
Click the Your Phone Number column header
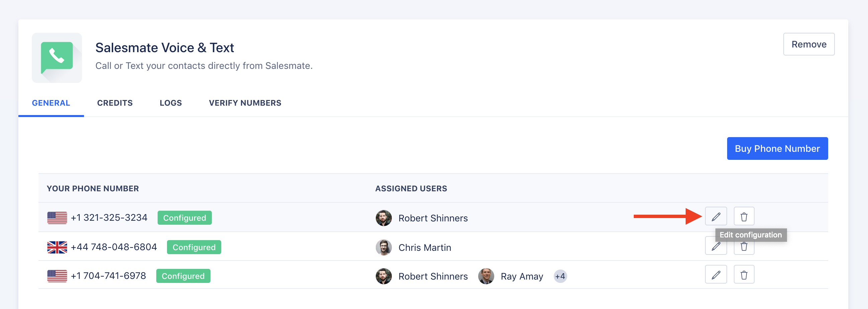click(x=93, y=189)
